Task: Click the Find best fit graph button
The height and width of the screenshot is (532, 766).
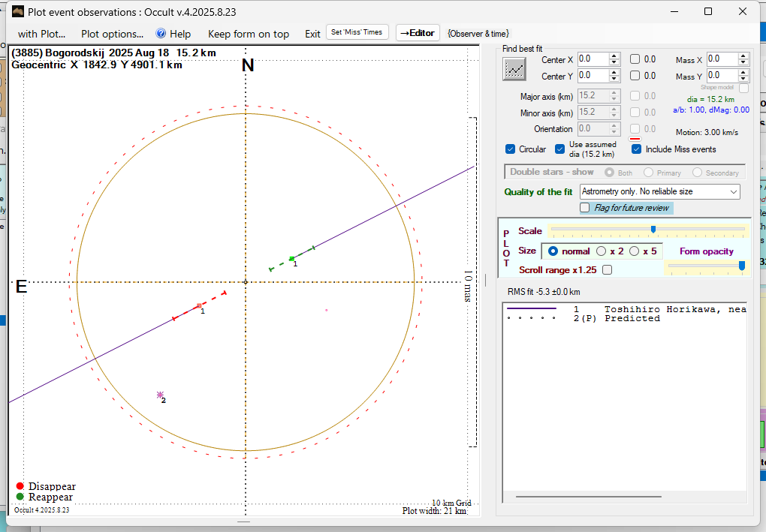Action: point(514,69)
